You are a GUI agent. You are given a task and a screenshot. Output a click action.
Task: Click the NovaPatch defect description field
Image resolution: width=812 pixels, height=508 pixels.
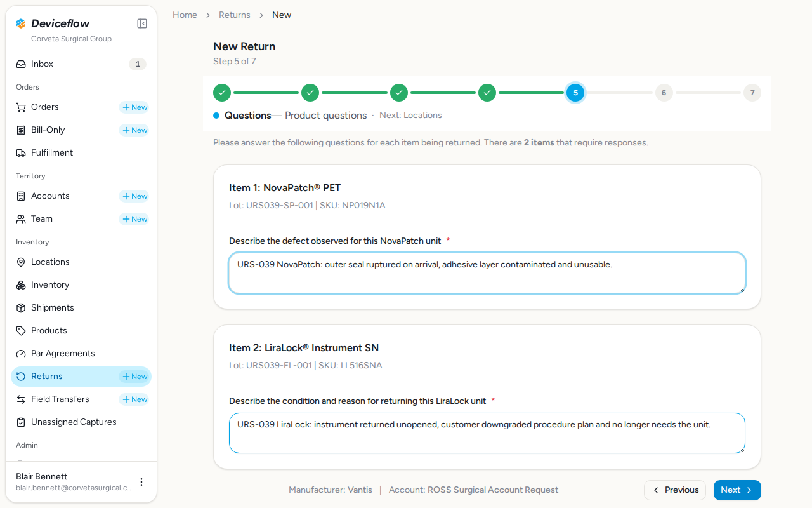point(487,273)
